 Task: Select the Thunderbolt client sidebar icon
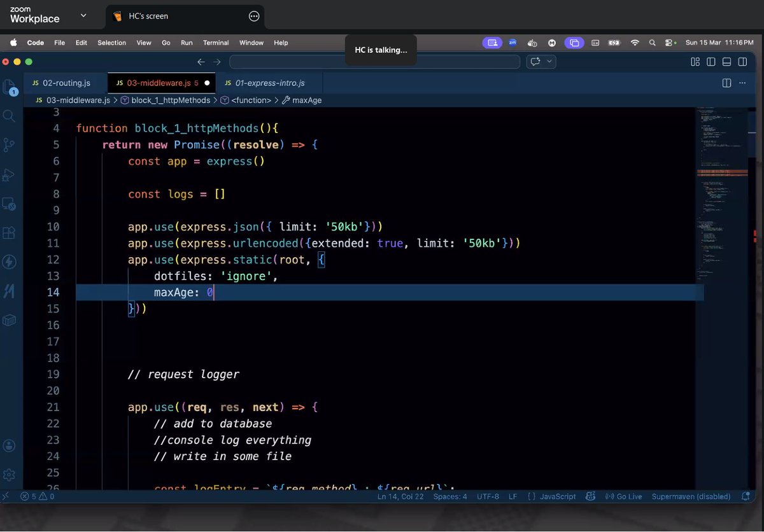click(10, 262)
